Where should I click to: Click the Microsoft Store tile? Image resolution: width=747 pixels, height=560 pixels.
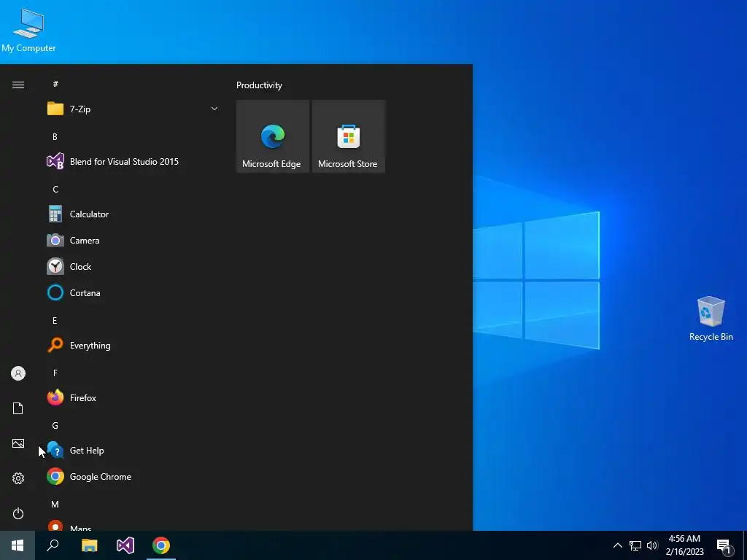[348, 136]
